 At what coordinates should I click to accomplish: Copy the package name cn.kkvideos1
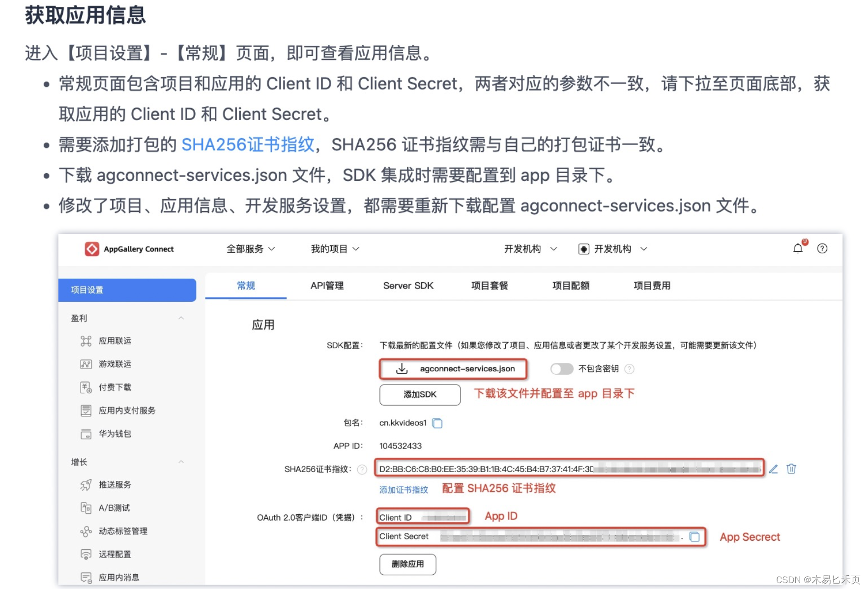point(437,423)
